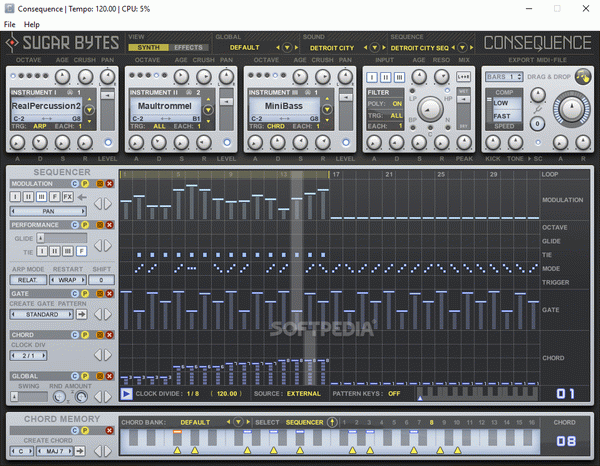Shift MODULATION sequence right arrow
This screenshot has width=600, height=466.
(x=108, y=204)
